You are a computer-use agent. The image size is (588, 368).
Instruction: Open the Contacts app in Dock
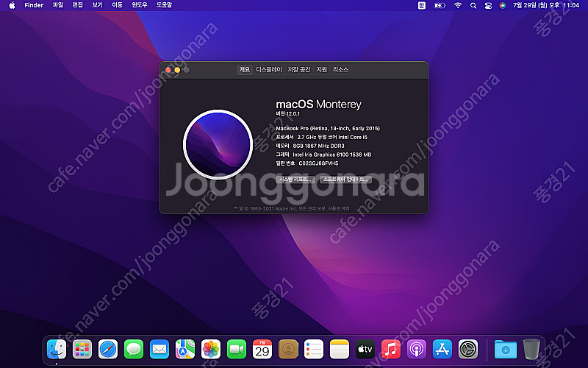pos(288,349)
